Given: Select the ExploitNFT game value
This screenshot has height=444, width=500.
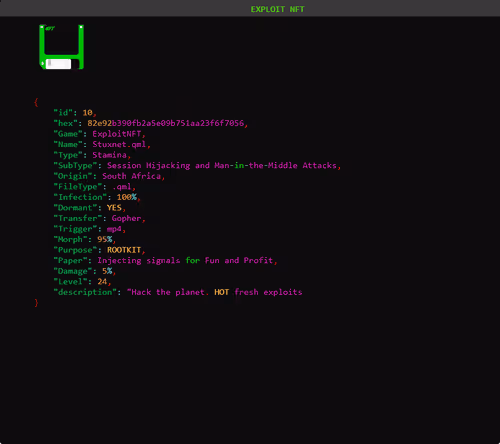Looking at the screenshot, I should tap(117, 134).
